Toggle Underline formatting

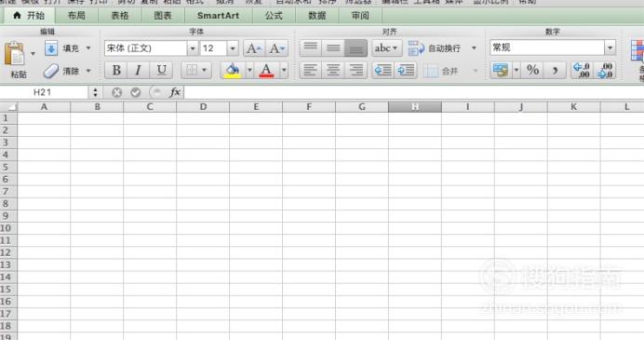[161, 70]
